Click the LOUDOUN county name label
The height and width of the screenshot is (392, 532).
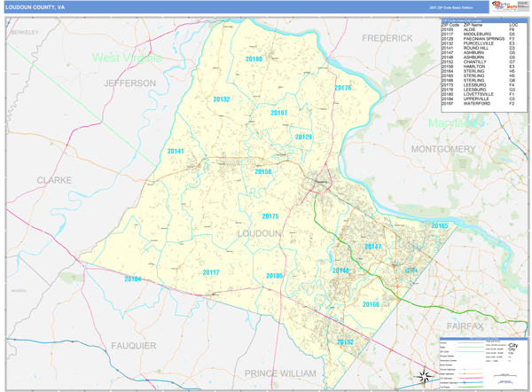(x=259, y=233)
